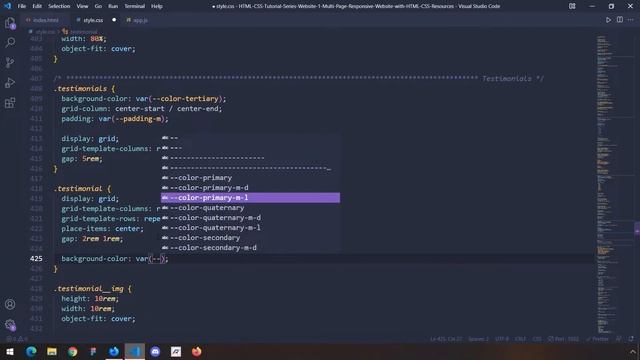Click the Customize Layout icon in title bar
640x360 pixels.
pos(572,6)
